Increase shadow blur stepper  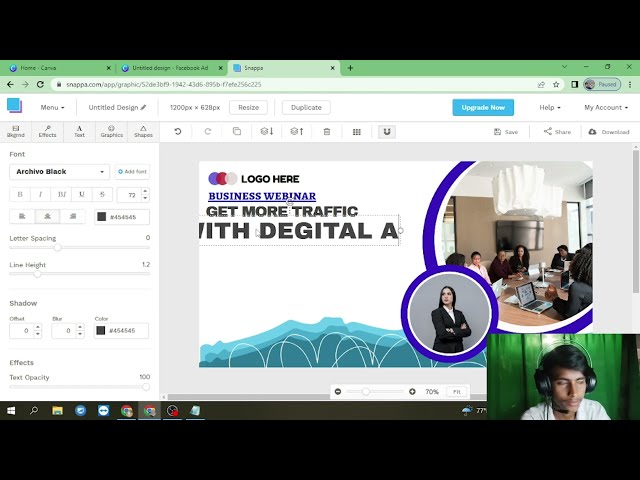[80, 327]
